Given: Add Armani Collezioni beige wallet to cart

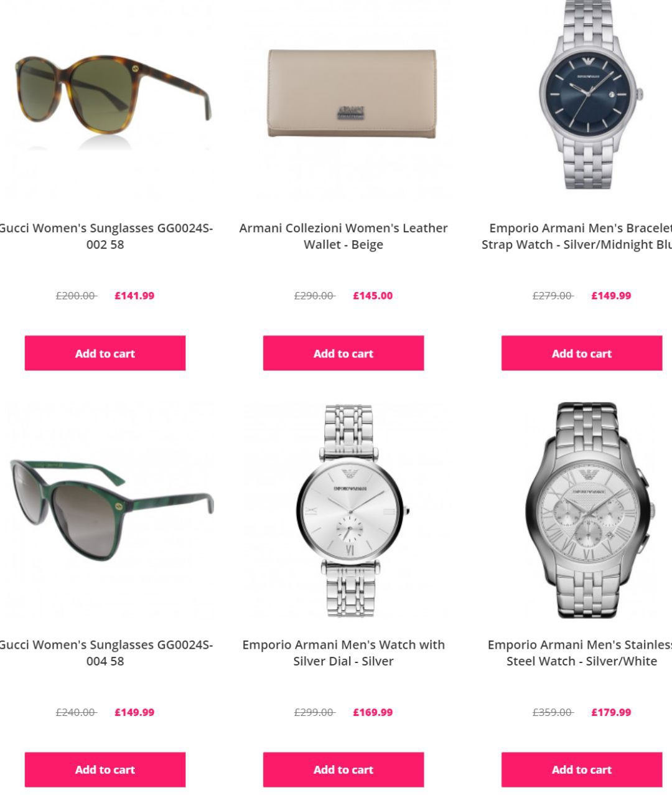Looking at the screenshot, I should point(343,353).
